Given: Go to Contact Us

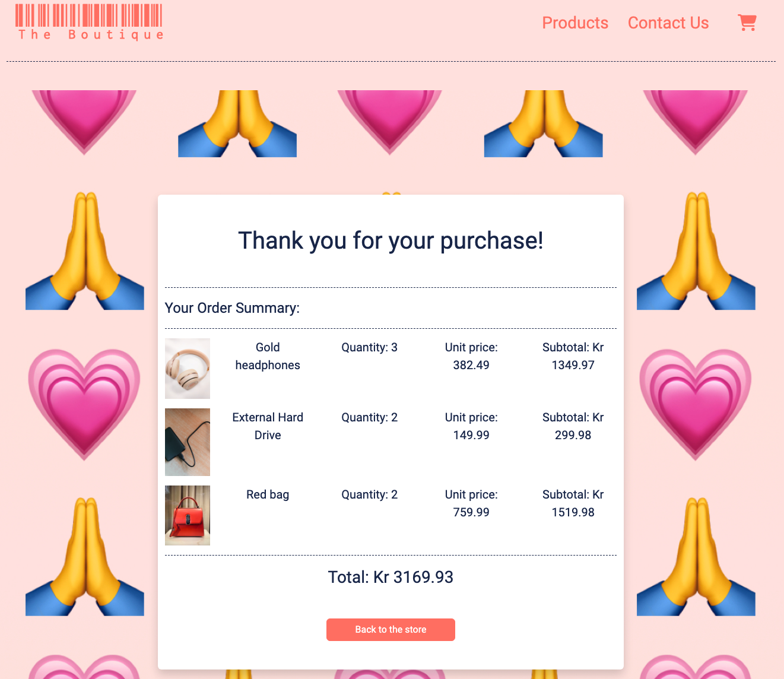Looking at the screenshot, I should [x=668, y=23].
